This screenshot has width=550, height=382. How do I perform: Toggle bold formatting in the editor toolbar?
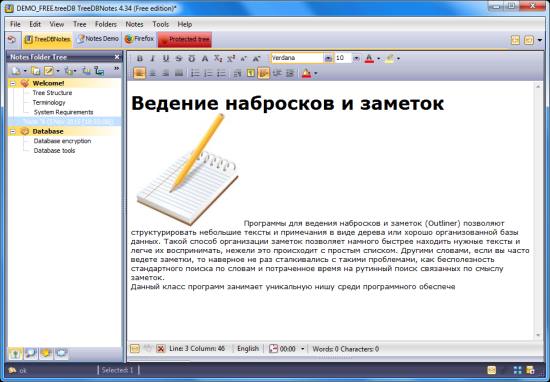click(140, 59)
